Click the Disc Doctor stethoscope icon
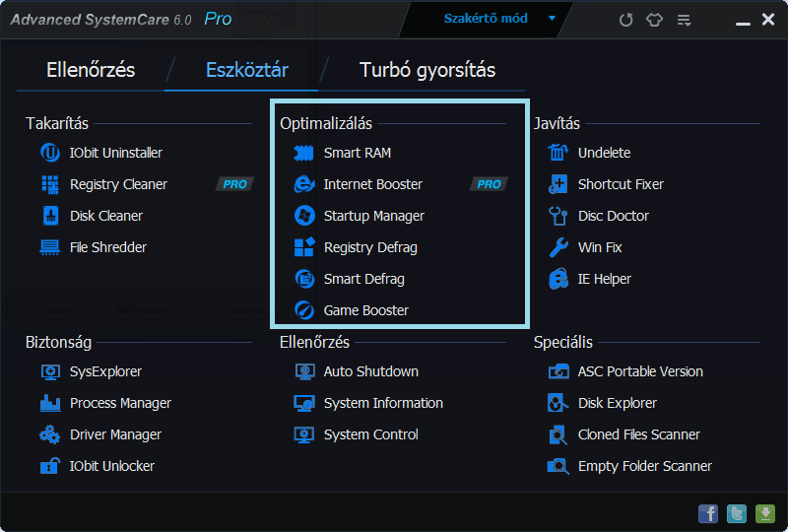The height and width of the screenshot is (532, 788). [558, 216]
